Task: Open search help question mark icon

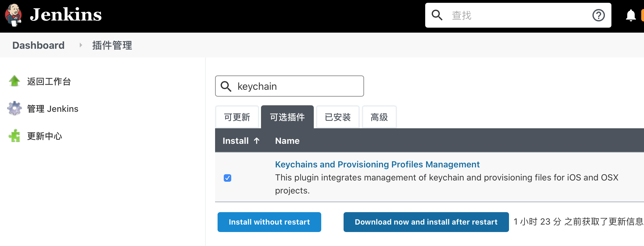Action: click(x=598, y=15)
